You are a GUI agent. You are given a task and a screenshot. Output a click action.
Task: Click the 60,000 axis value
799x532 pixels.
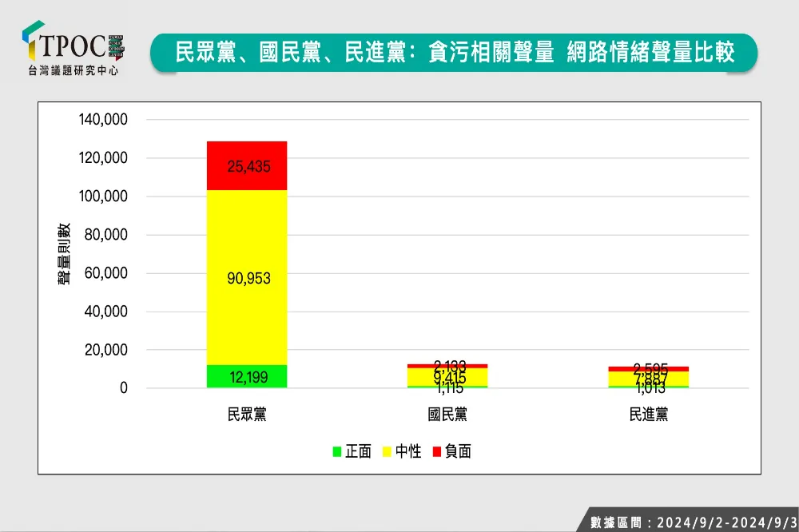[x=106, y=273]
